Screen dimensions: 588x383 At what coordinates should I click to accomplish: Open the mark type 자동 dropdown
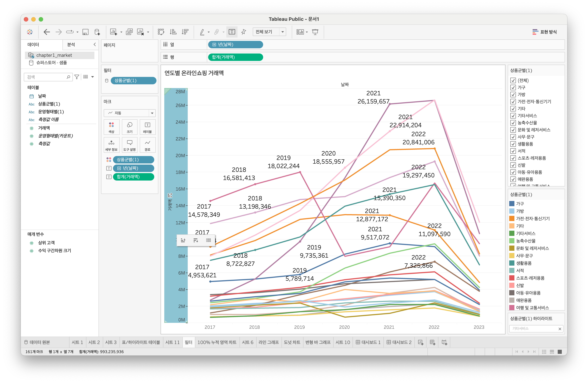(130, 113)
